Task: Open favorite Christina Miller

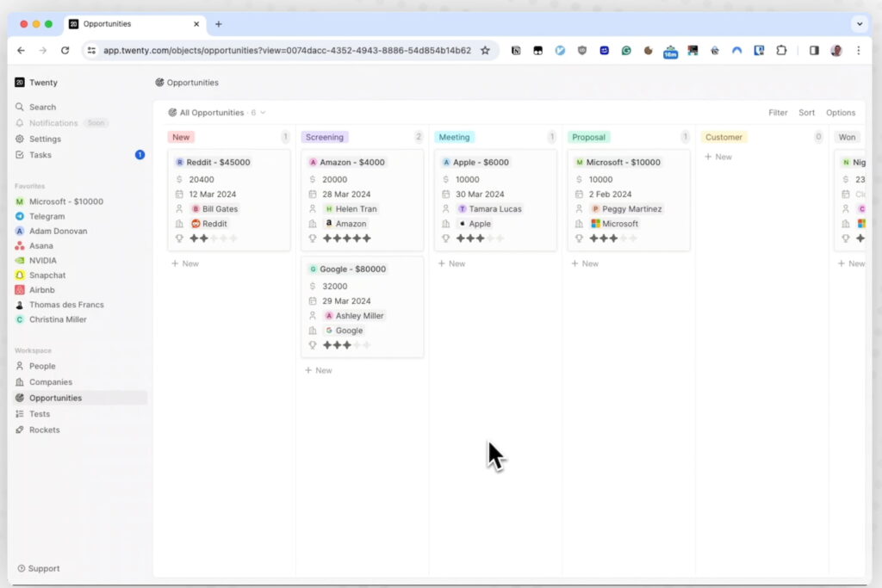Action: coord(51,319)
